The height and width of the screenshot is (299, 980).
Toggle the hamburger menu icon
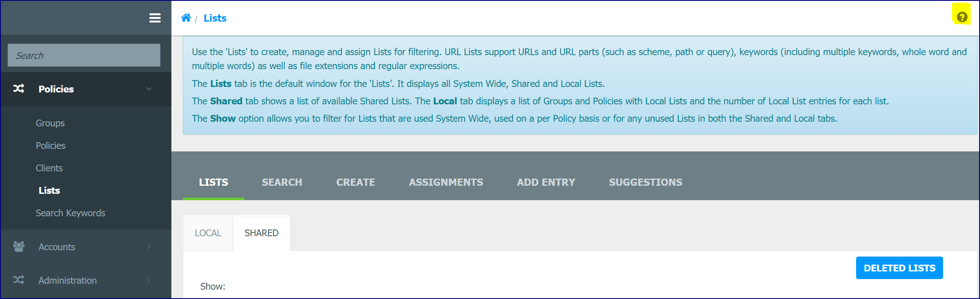(x=155, y=18)
